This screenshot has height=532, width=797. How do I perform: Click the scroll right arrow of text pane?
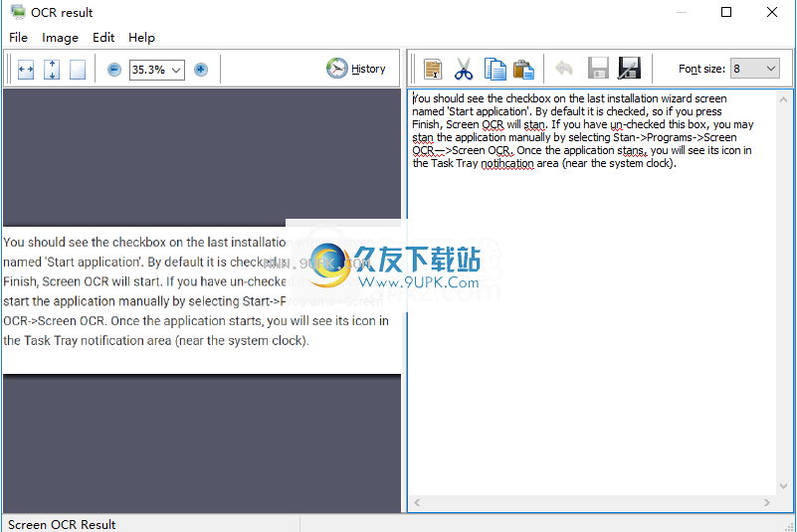coord(767,502)
